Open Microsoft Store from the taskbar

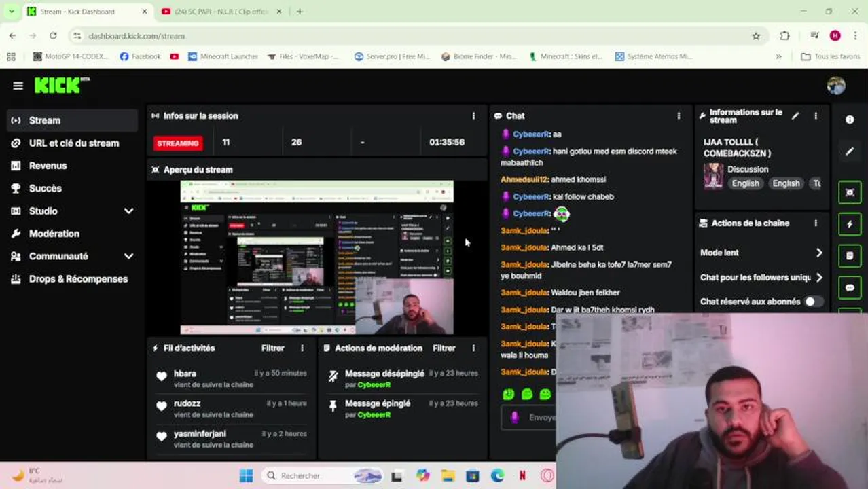[473, 475]
